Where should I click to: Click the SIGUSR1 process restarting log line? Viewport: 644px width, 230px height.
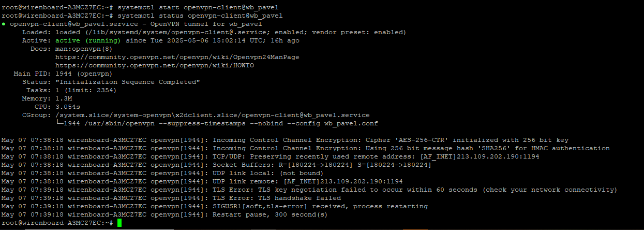[215, 206]
